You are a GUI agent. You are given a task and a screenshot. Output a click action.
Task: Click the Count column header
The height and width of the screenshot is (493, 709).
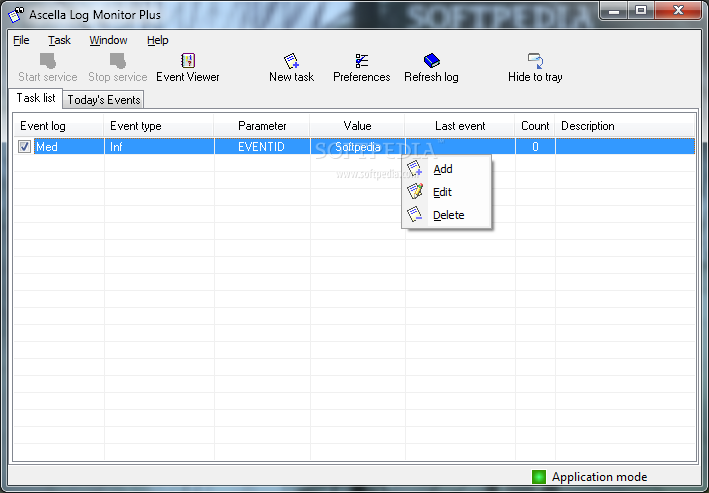pos(535,126)
